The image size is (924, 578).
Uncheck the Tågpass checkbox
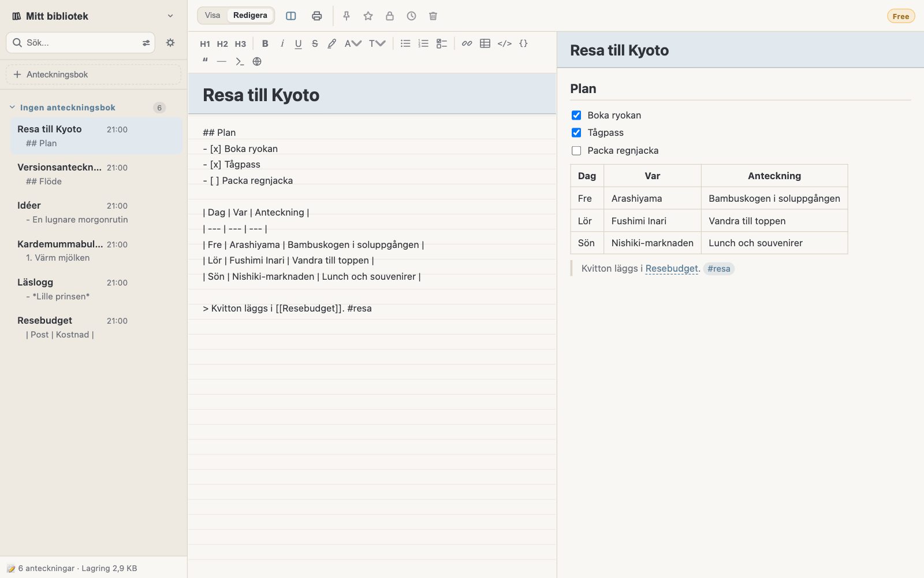pos(576,133)
